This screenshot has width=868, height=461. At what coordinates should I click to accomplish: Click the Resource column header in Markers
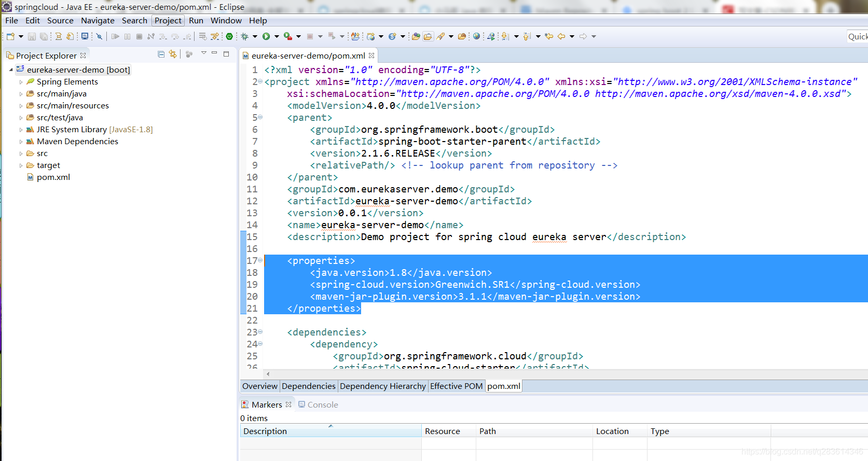pyautogui.click(x=449, y=431)
